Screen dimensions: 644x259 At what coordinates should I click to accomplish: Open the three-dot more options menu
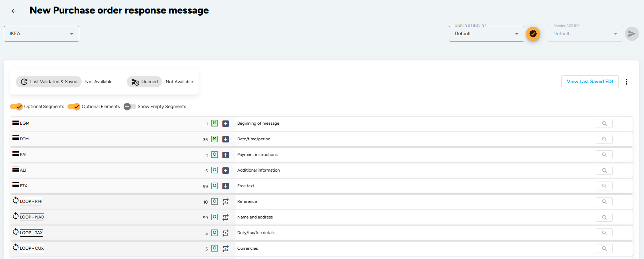627,82
